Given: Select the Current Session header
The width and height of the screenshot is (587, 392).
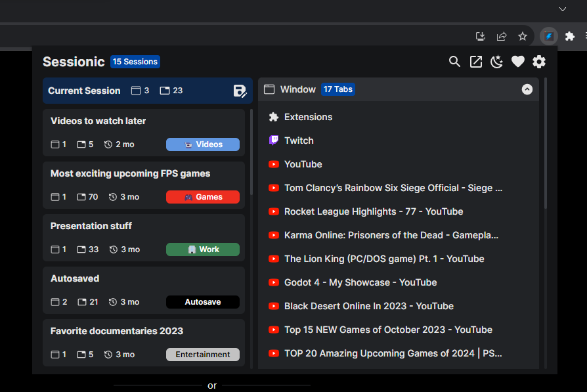Looking at the screenshot, I should pyautogui.click(x=148, y=91).
